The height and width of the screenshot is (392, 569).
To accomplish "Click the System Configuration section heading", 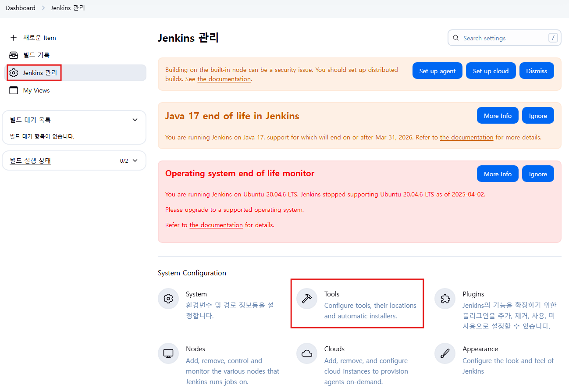I will pyautogui.click(x=192, y=273).
